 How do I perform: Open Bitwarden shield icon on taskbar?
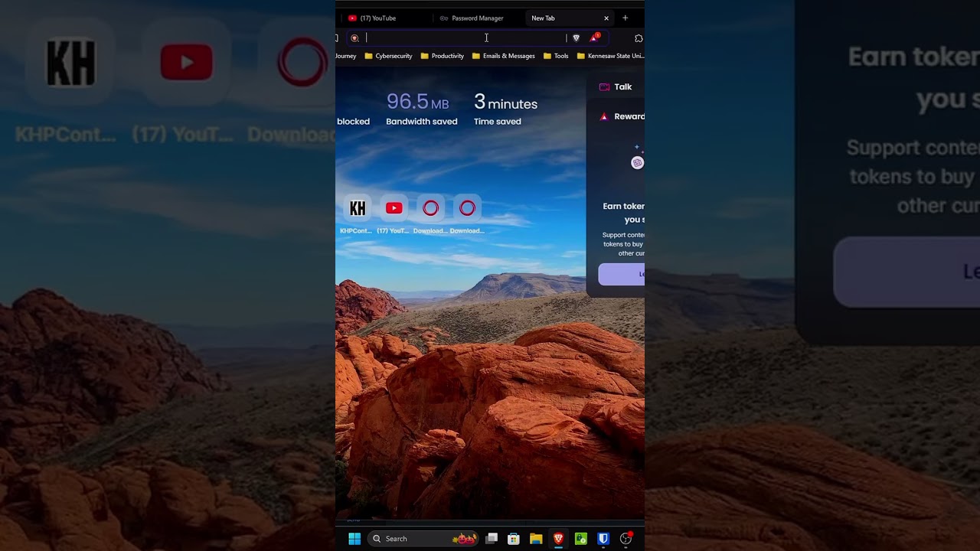(x=603, y=539)
